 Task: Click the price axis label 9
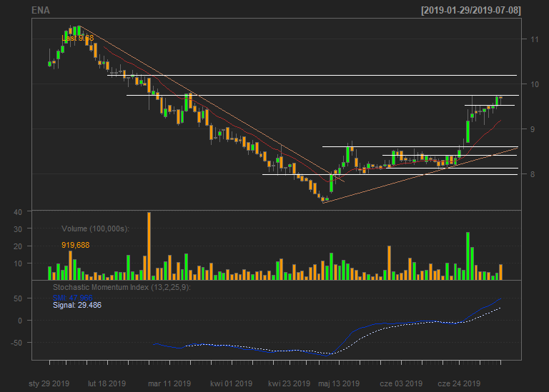pyautogui.click(x=533, y=129)
